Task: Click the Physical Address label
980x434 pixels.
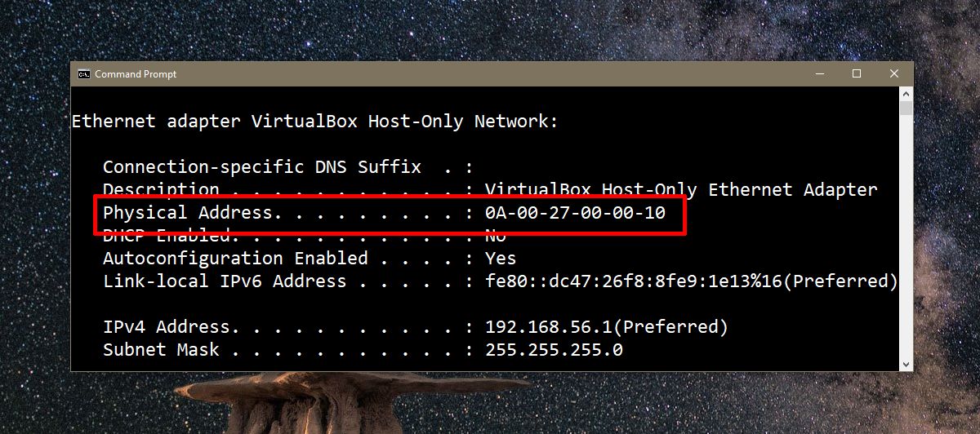Action: [x=187, y=213]
